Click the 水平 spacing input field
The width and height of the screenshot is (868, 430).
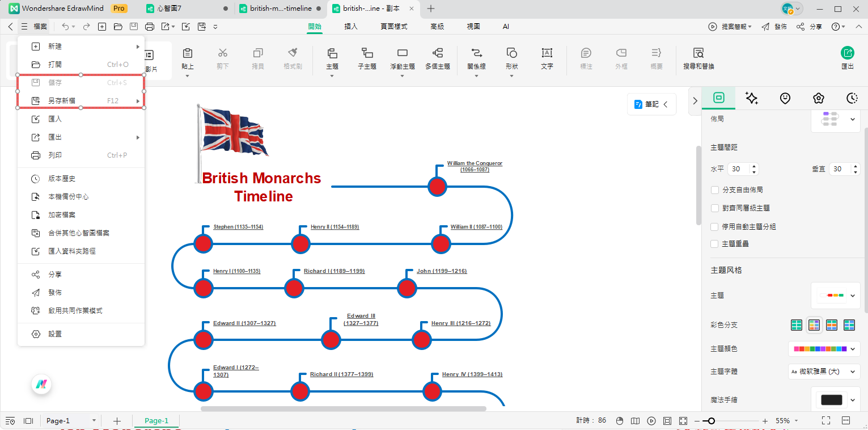pyautogui.click(x=738, y=169)
